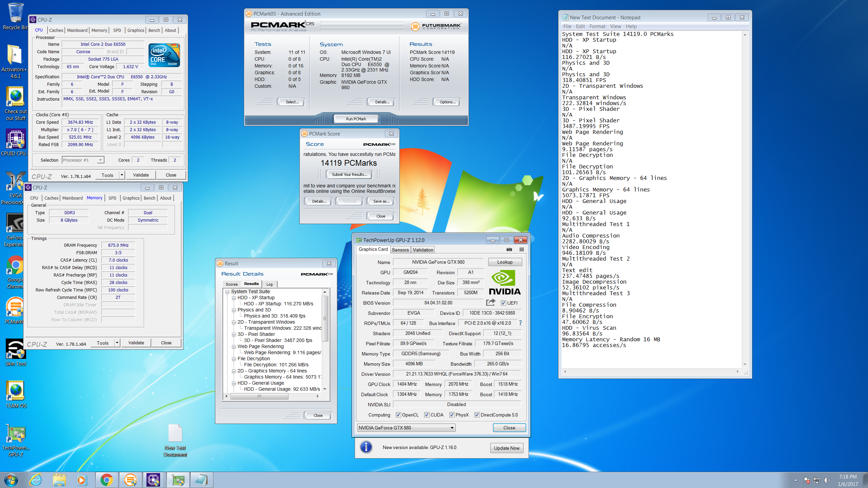Click the GPU-Z screenshot camera icon
Screen dimensions: 868x488
pyautogui.click(x=509, y=249)
